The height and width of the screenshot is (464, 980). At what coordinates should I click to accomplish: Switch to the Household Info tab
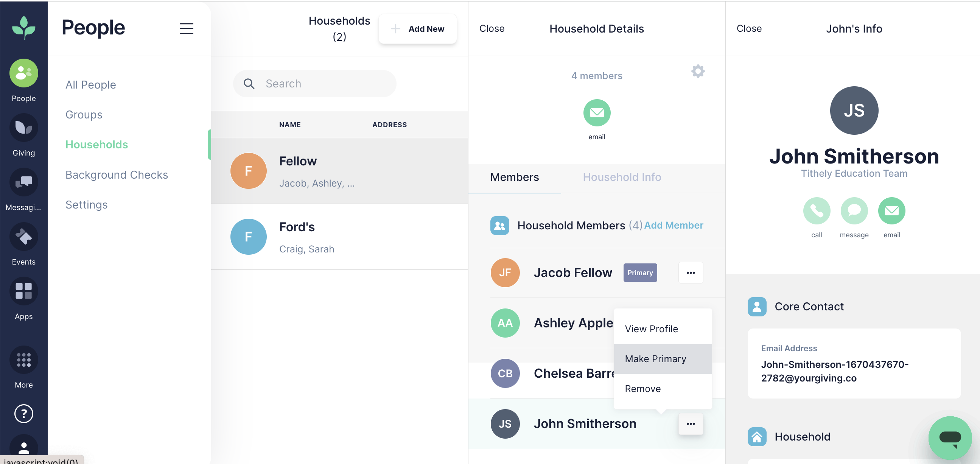pyautogui.click(x=622, y=177)
